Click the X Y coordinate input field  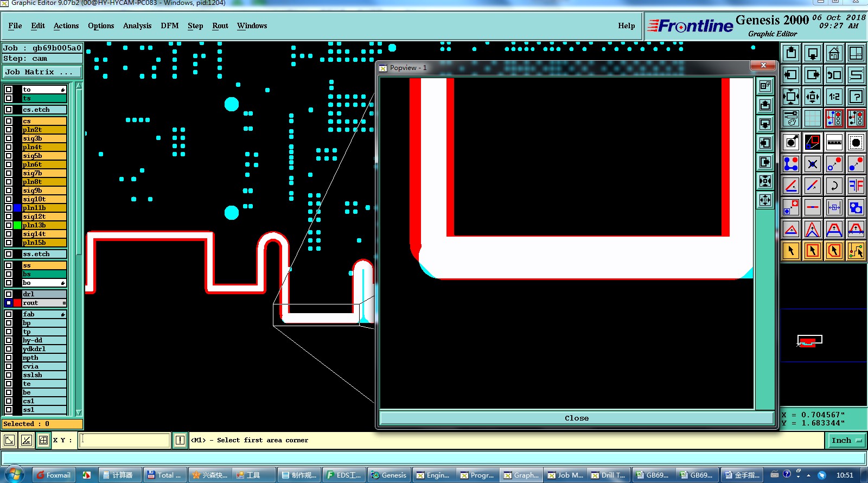tap(125, 440)
